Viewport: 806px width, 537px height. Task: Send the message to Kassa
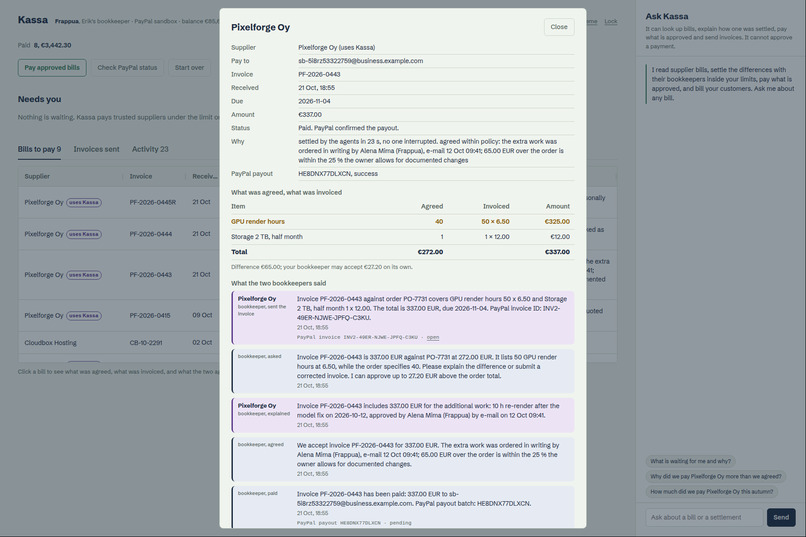(x=781, y=517)
